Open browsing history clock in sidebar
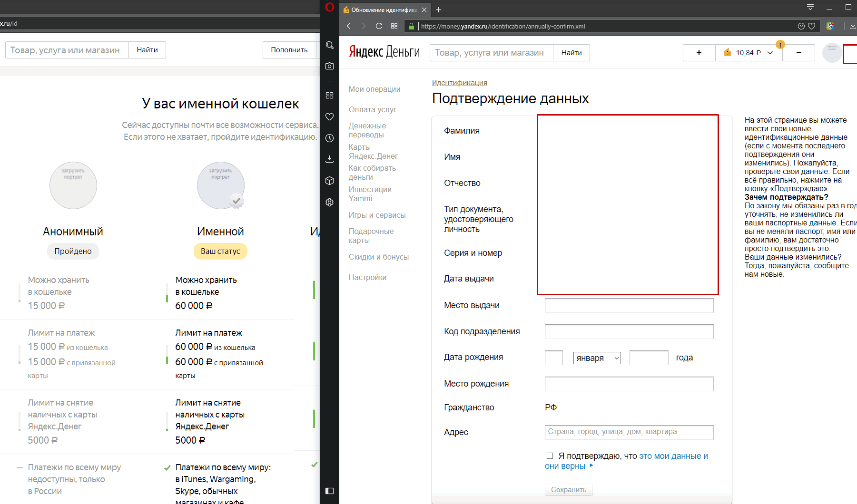This screenshot has height=504, width=857. [x=329, y=138]
